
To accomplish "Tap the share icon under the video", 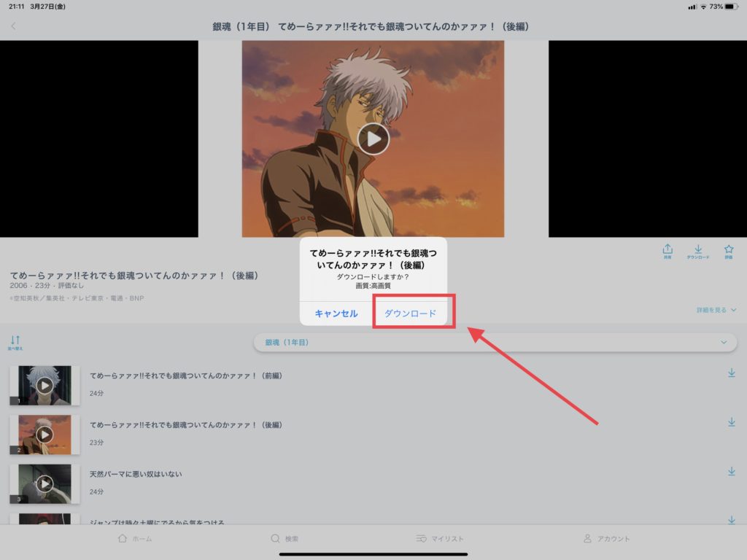I will pos(667,252).
